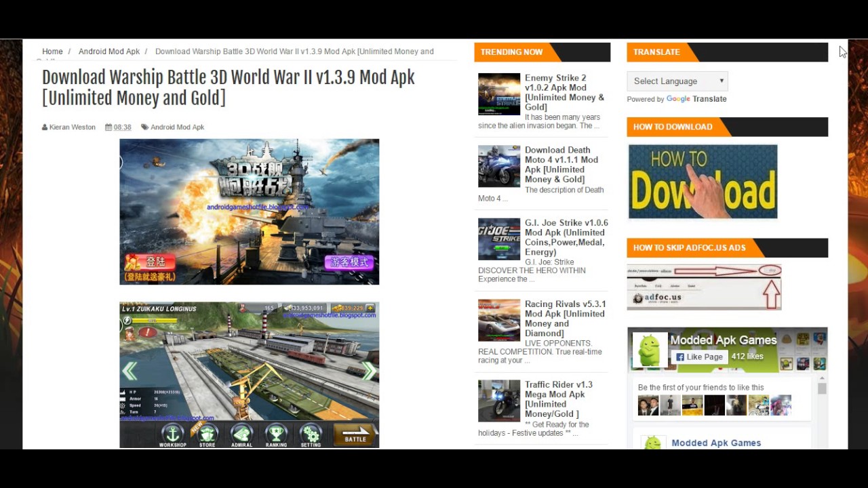Open the Android Mod Apk tag label

177,127
